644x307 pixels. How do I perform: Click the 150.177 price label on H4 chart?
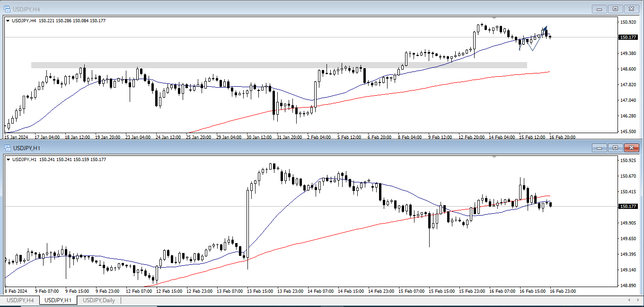pyautogui.click(x=627, y=37)
